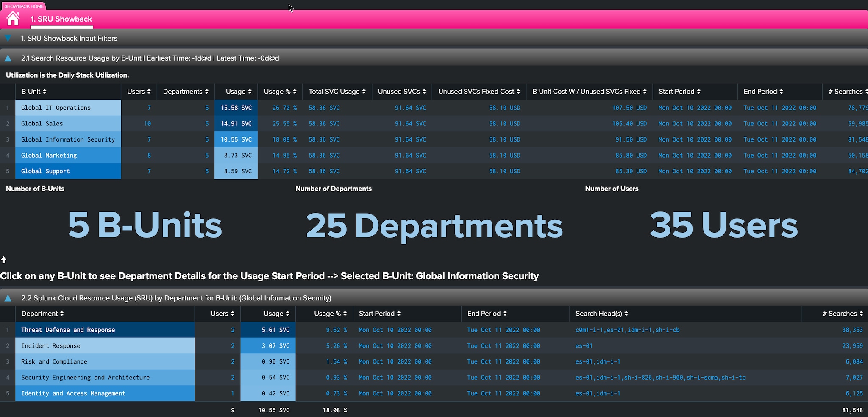Click search heads c0m1-i-1,es-01,idm-i-1,sh-i-cb
This screenshot has height=417, width=868.
627,330
